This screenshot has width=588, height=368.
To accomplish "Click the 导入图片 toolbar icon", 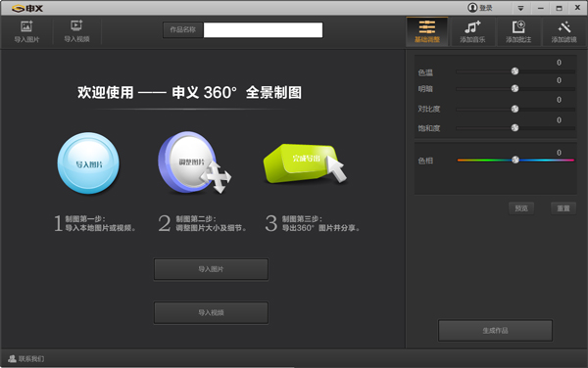I will (x=26, y=31).
